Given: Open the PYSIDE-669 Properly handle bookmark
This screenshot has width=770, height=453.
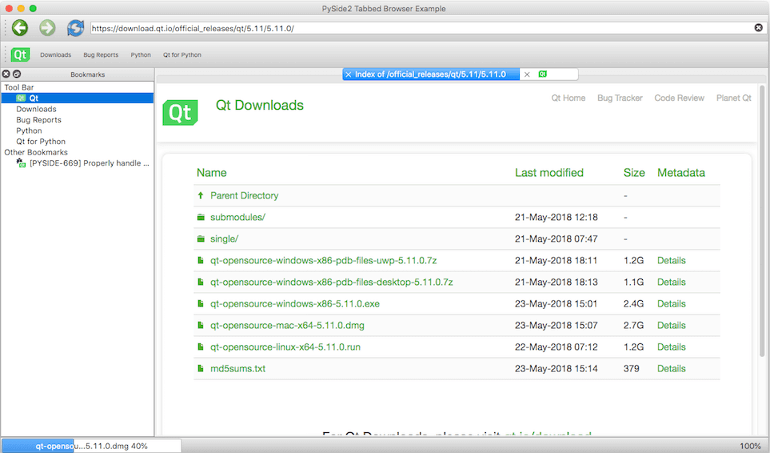Looking at the screenshot, I should (89, 163).
